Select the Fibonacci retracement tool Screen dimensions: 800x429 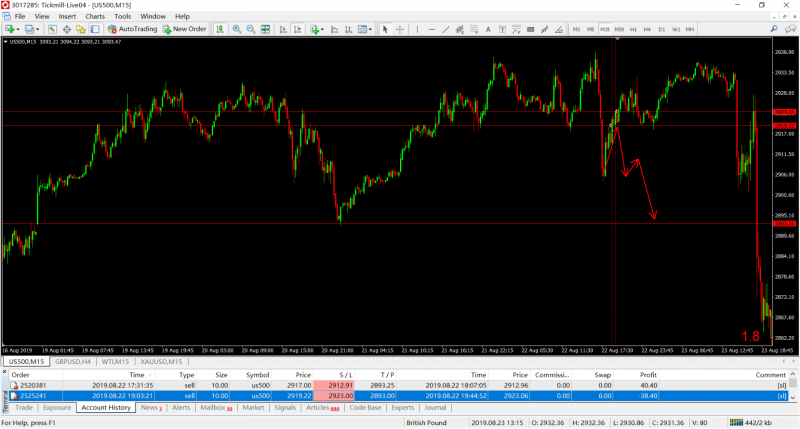(474, 29)
